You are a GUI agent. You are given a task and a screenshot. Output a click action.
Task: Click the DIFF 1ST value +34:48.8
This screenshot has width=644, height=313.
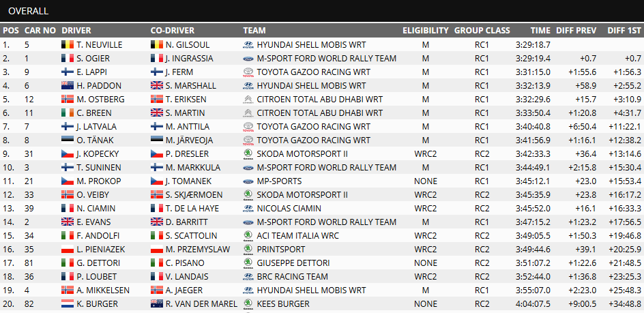pos(625,304)
